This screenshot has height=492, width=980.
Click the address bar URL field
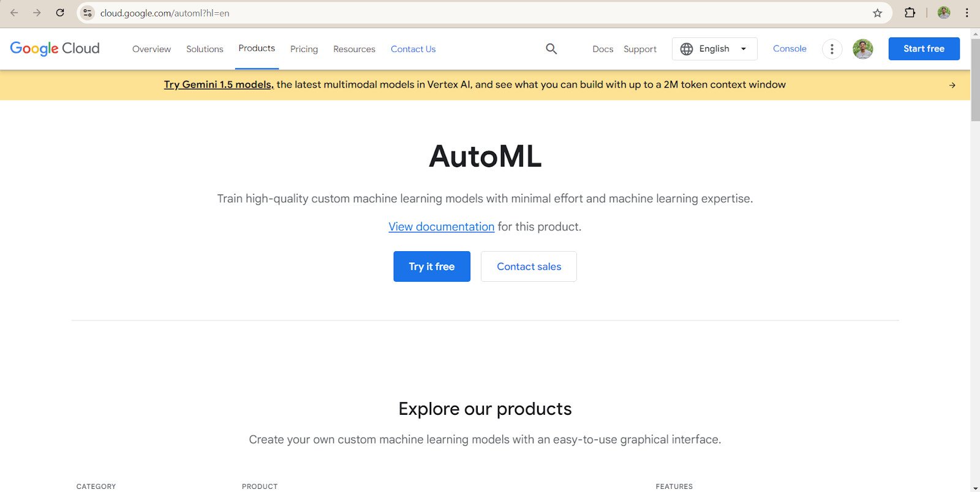pos(478,13)
